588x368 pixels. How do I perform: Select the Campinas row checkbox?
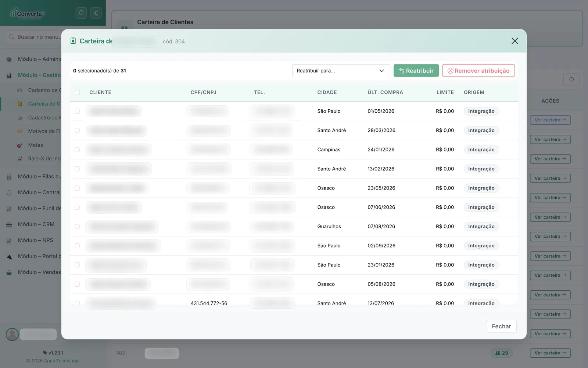pyautogui.click(x=77, y=150)
